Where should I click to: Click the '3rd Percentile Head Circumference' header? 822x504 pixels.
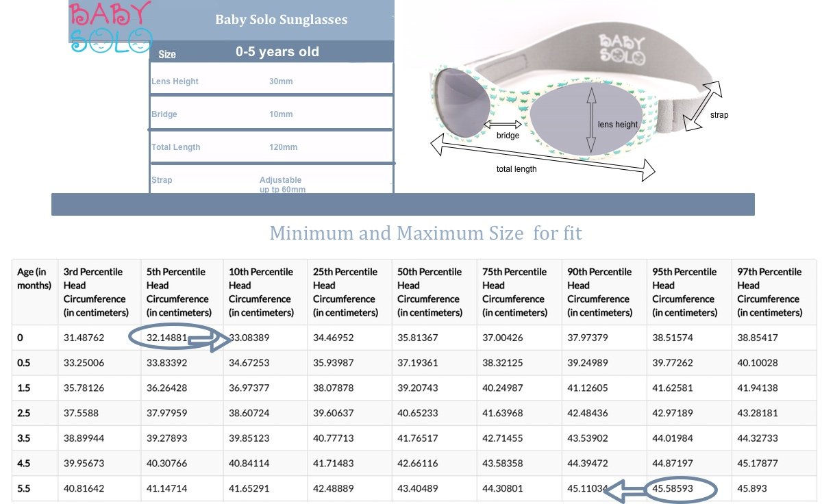point(96,292)
